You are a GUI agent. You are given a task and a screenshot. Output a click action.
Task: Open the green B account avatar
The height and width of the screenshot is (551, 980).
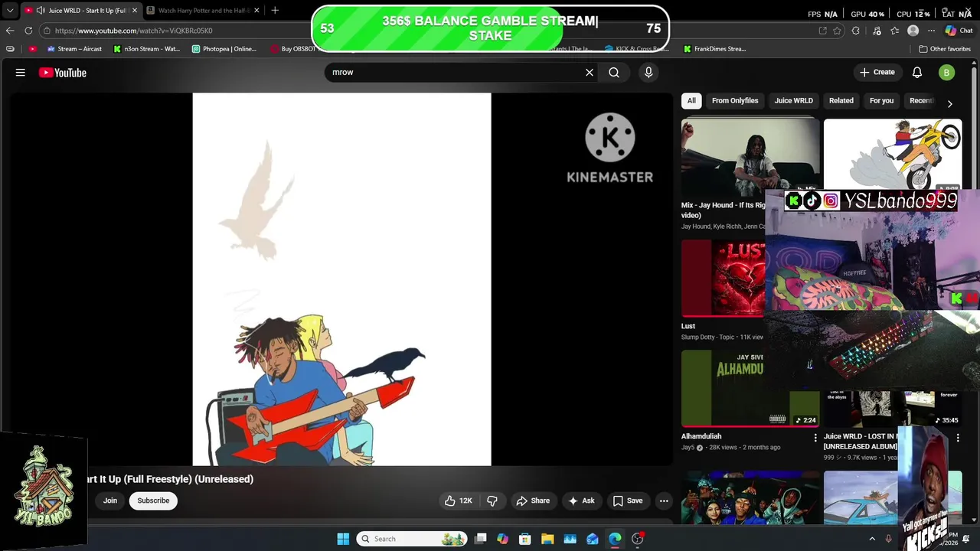coord(947,73)
